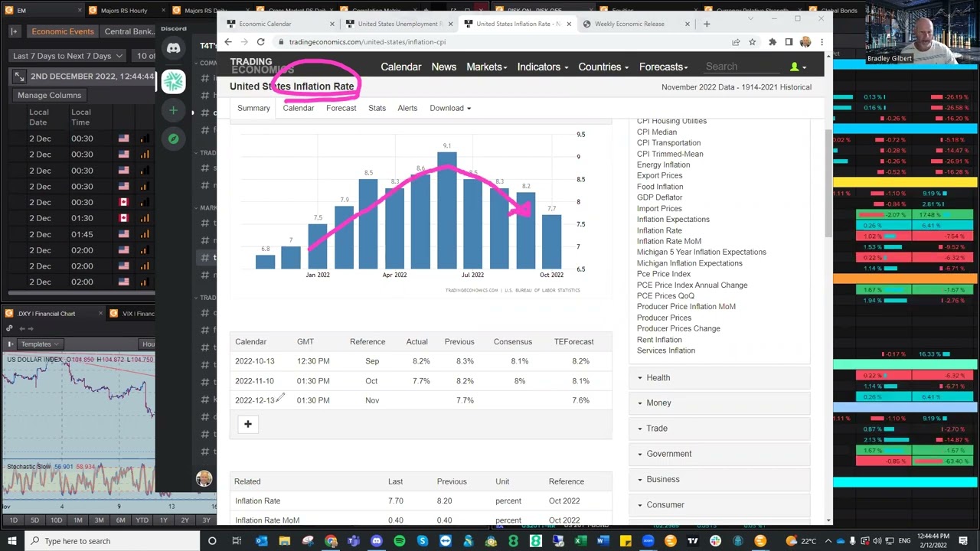
Task: Switch to the Alerts tab
Action: pyautogui.click(x=407, y=109)
